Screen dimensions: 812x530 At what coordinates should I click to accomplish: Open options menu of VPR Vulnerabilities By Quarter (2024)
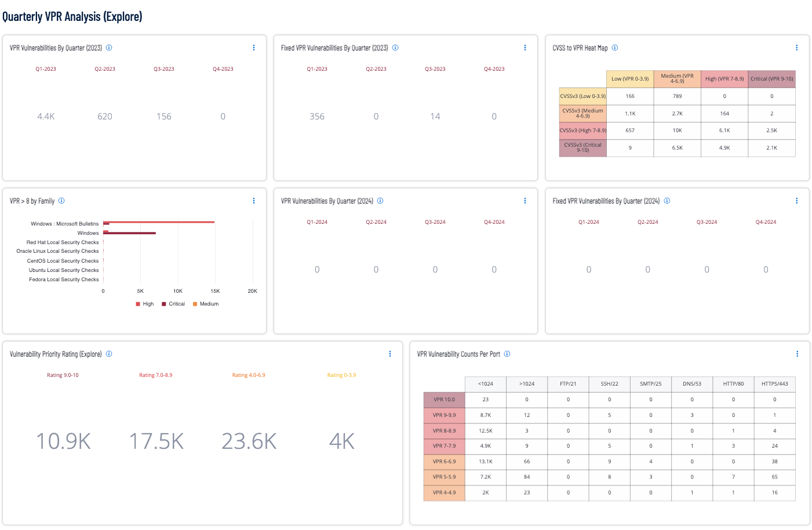(525, 201)
